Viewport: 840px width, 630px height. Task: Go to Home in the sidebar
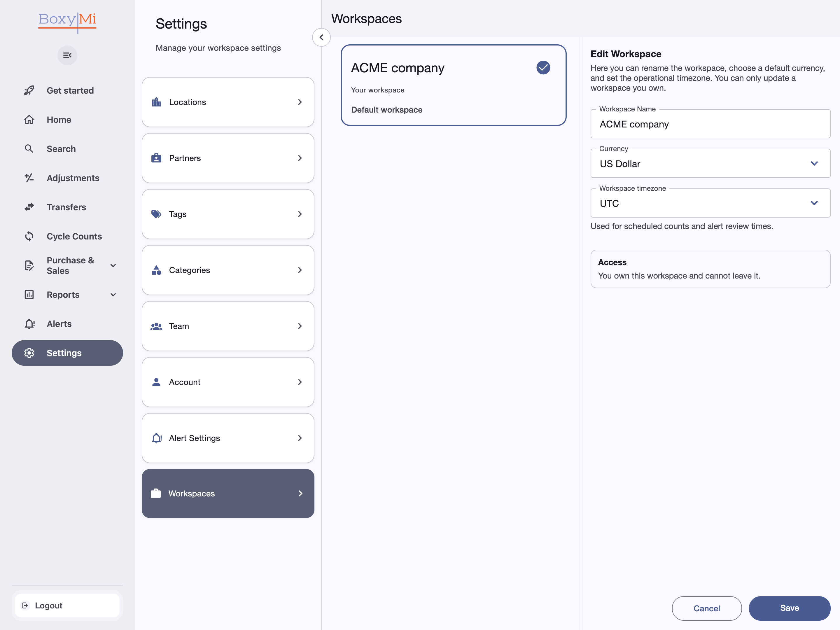coord(67,120)
